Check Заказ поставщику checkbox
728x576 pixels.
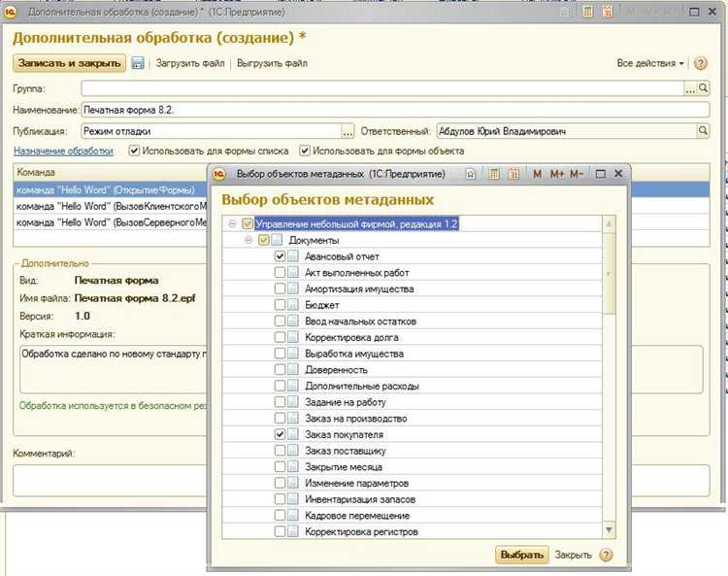point(280,451)
